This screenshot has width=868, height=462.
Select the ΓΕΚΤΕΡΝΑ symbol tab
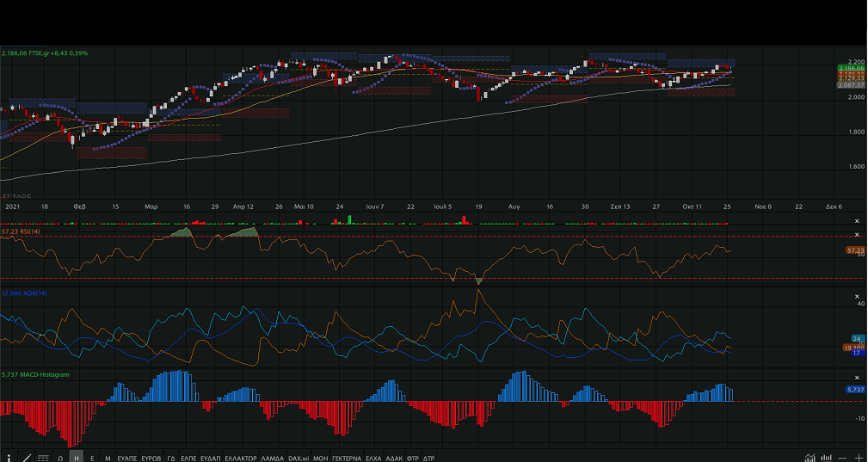pos(346,458)
